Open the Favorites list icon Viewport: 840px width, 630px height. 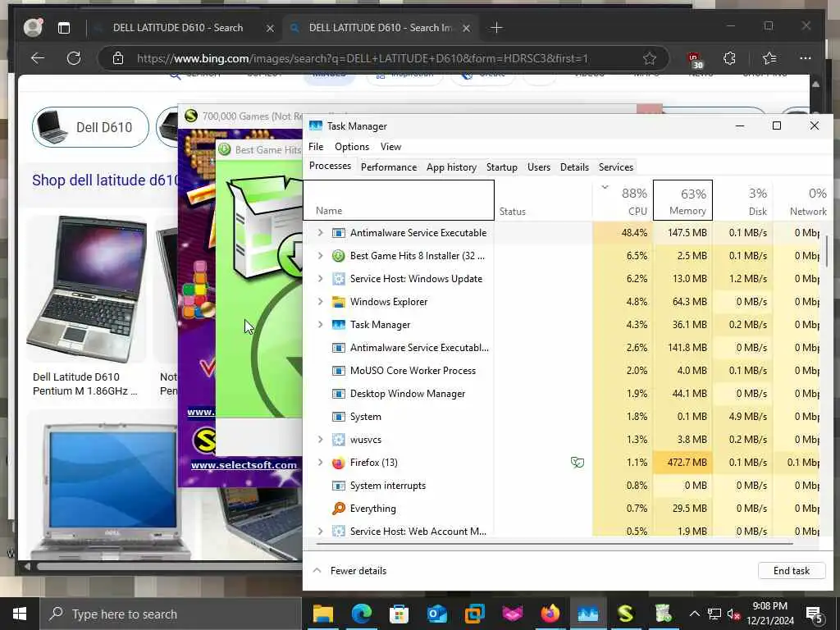[x=769, y=58]
